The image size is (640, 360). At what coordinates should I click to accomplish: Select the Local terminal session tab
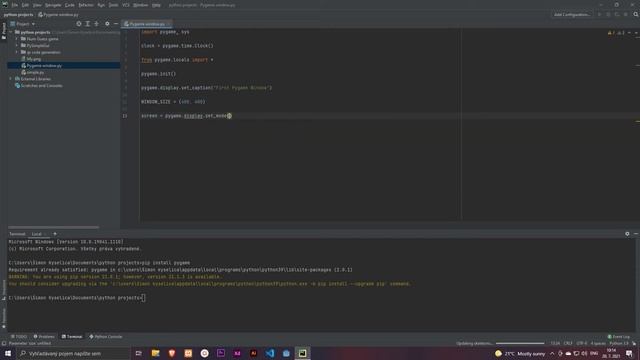(x=37, y=234)
